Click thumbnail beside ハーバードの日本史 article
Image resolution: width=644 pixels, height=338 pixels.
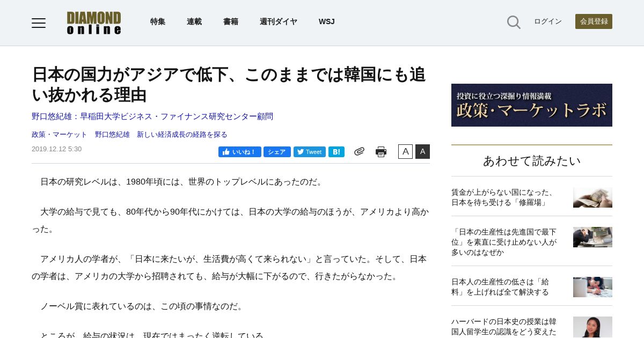click(592, 327)
